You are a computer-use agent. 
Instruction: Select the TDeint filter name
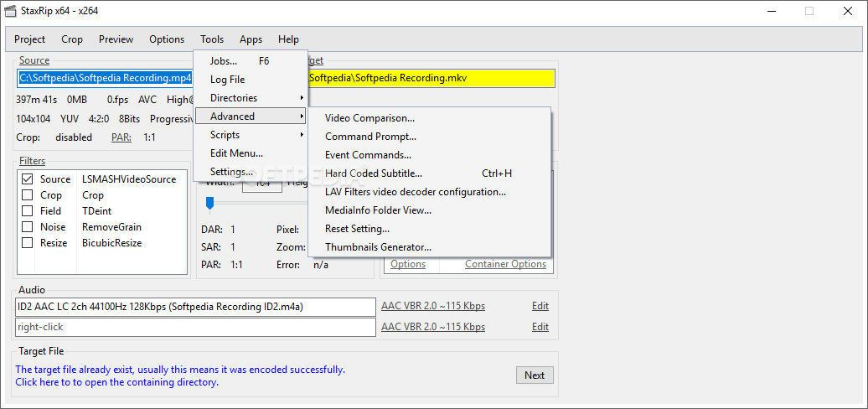(x=96, y=211)
